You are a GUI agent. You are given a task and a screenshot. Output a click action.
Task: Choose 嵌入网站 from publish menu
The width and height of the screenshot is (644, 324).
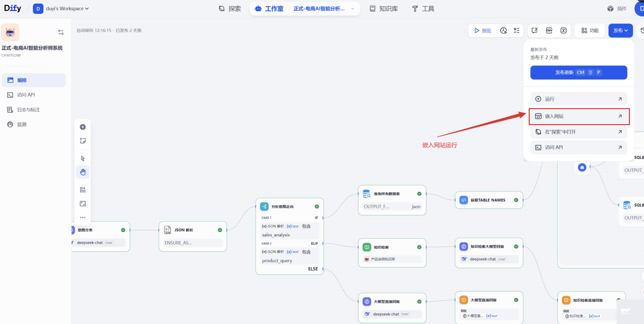[579, 116]
